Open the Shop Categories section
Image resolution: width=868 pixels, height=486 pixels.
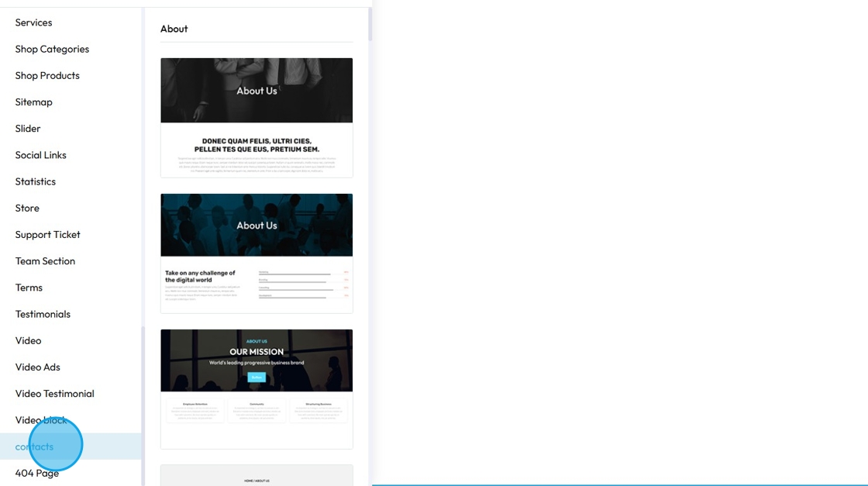52,50
